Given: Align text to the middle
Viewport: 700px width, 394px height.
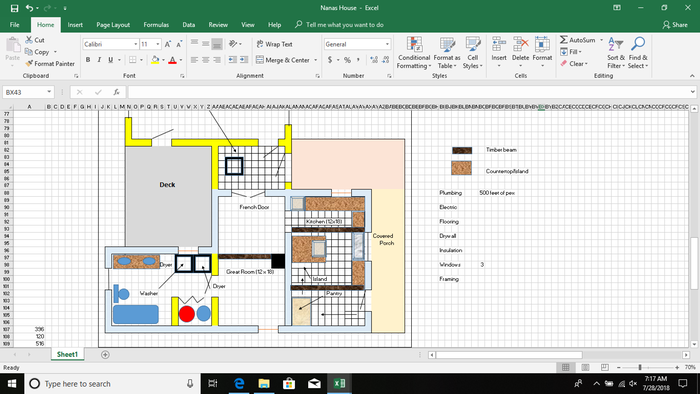Looking at the screenshot, I should point(205,44).
